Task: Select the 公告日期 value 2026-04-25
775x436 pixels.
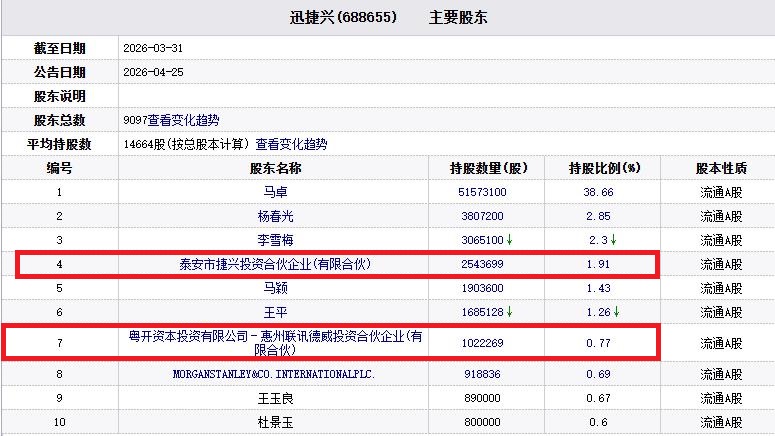Action: click(x=153, y=72)
